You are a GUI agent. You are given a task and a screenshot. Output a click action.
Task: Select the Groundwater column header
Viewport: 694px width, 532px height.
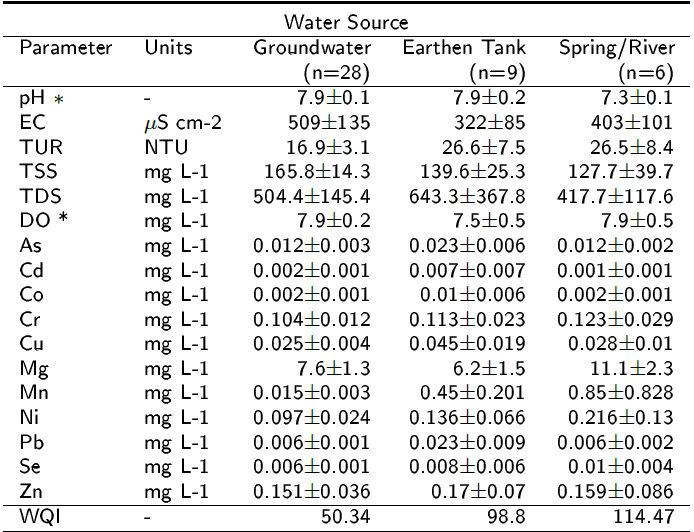pyautogui.click(x=312, y=47)
